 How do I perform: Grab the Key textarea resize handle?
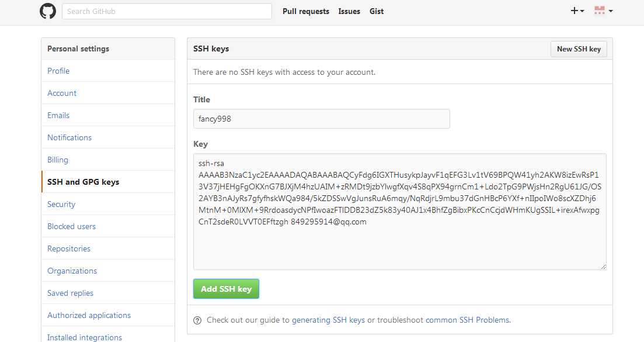tap(603, 267)
